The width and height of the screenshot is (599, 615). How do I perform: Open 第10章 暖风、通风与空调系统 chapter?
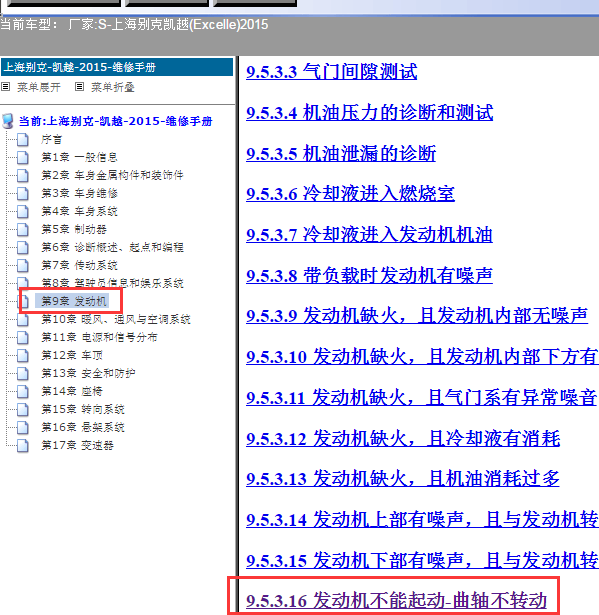116,320
